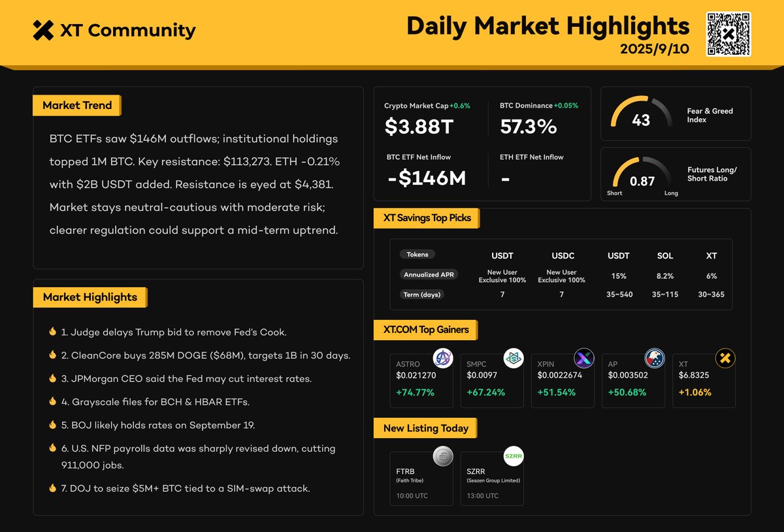Click the 30~365 term value
The width and height of the screenshot is (784, 532).
711,294
